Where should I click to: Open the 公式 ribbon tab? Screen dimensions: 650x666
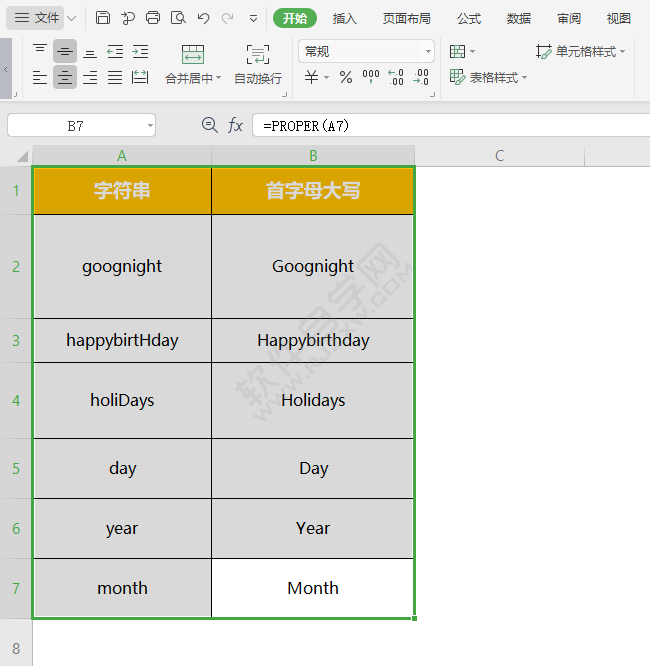(x=468, y=18)
